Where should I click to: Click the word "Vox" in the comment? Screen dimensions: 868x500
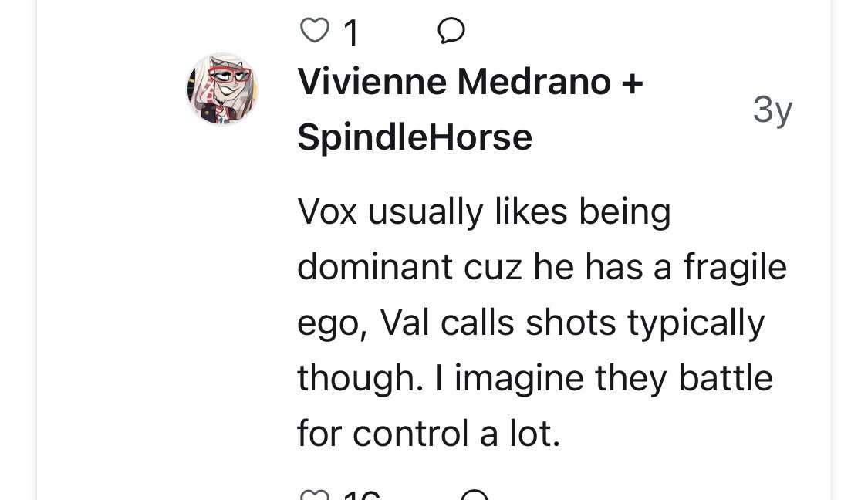[327, 211]
